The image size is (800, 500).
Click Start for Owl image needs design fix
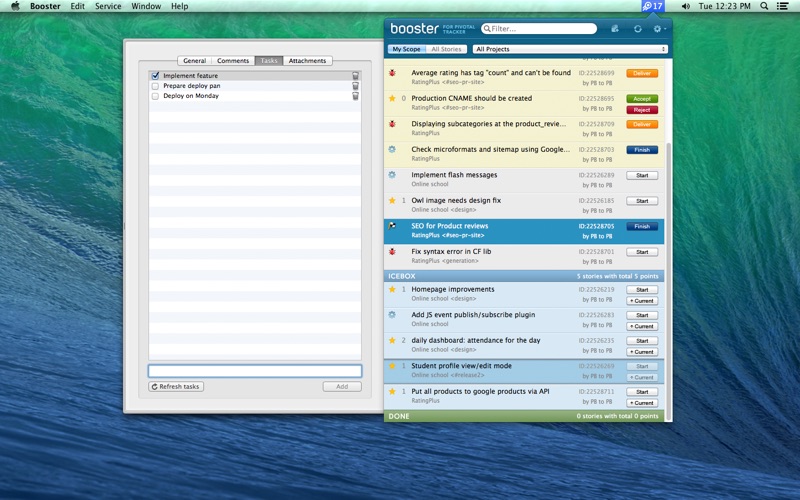tap(642, 201)
